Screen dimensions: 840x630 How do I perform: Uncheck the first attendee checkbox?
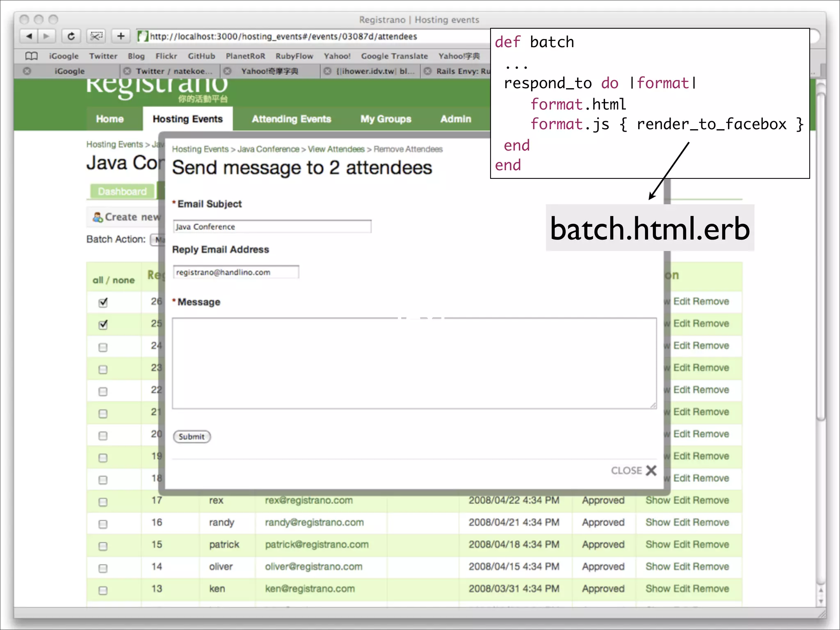[103, 303]
